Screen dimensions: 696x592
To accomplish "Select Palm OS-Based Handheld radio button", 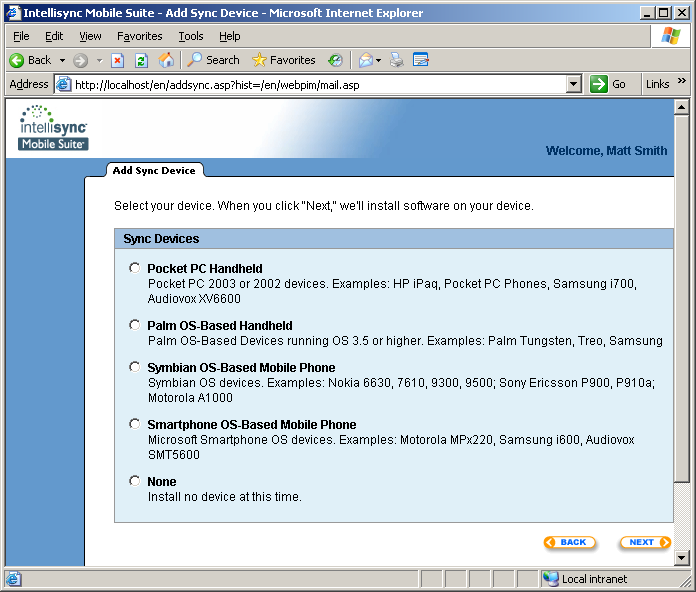I will pos(134,325).
